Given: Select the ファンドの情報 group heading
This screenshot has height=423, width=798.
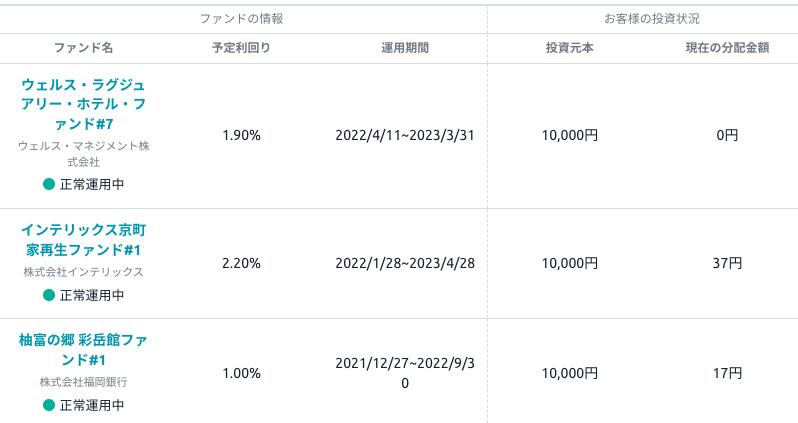Looking at the screenshot, I should [241, 19].
